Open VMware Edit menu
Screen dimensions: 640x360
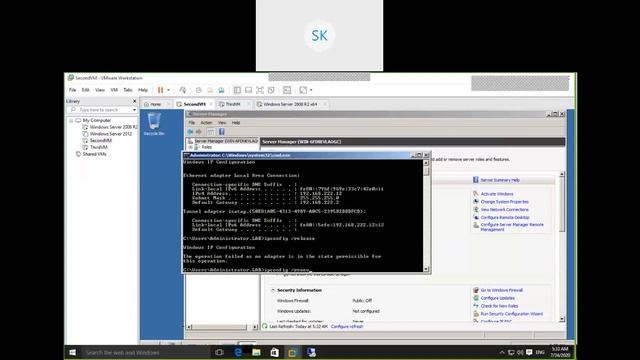point(85,90)
